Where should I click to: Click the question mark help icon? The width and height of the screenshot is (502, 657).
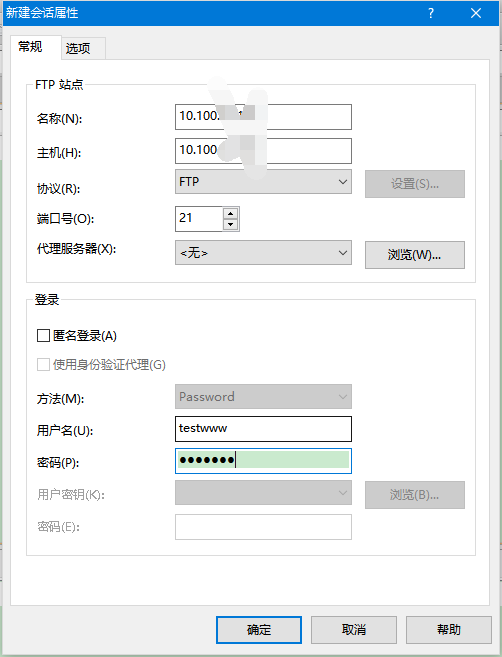pyautogui.click(x=431, y=13)
